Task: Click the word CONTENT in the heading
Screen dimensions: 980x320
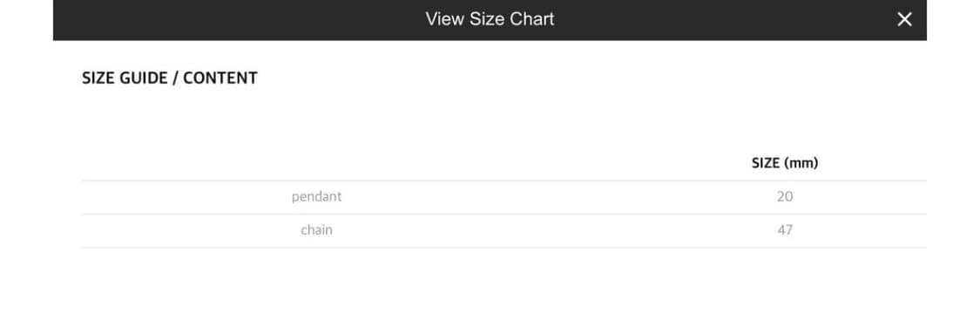Action: [220, 78]
